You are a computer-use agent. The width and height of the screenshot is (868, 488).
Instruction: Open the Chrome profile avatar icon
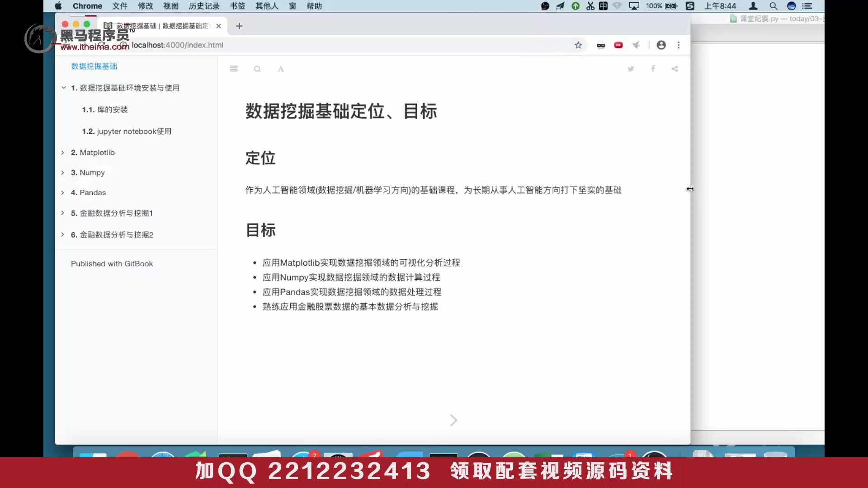coord(661,45)
